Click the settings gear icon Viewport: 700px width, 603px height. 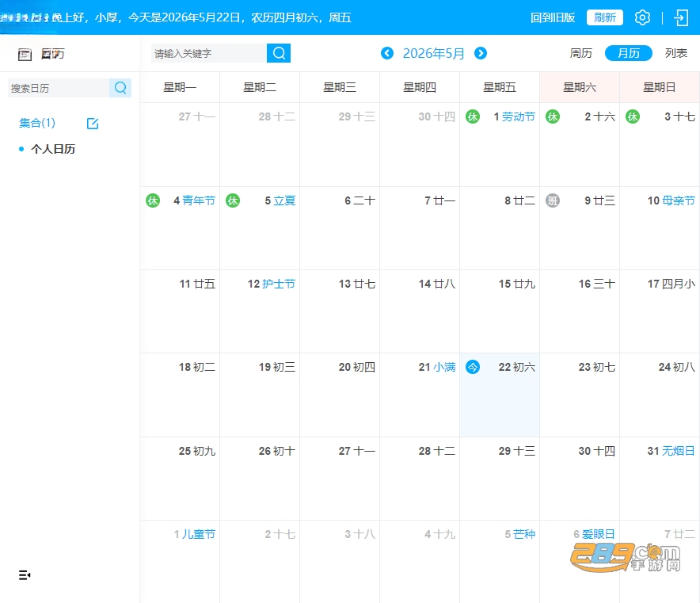coord(642,18)
